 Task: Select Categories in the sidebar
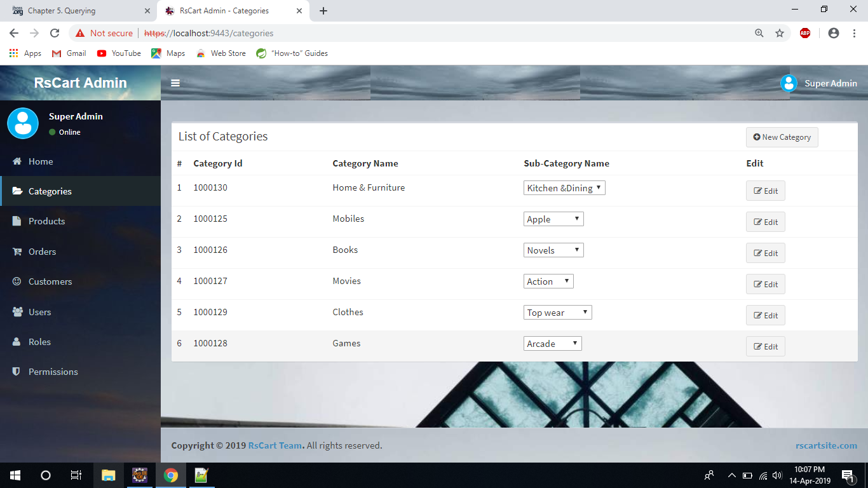pyautogui.click(x=80, y=191)
